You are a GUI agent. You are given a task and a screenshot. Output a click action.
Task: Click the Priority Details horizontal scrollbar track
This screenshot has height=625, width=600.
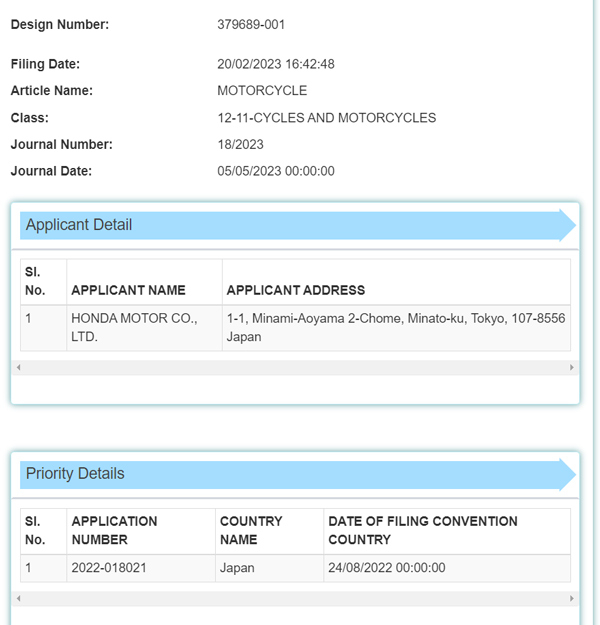[x=295, y=598]
